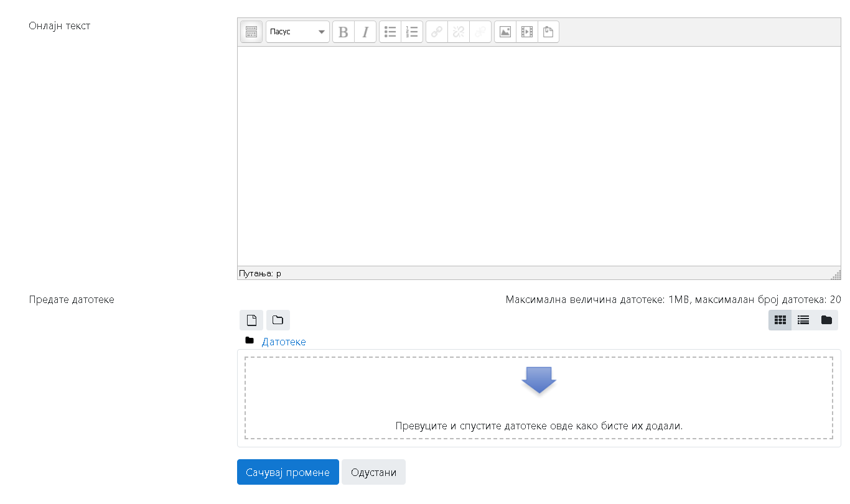Viewport: 850px width, 504px height.
Task: Apply italic formatting
Action: (x=365, y=32)
